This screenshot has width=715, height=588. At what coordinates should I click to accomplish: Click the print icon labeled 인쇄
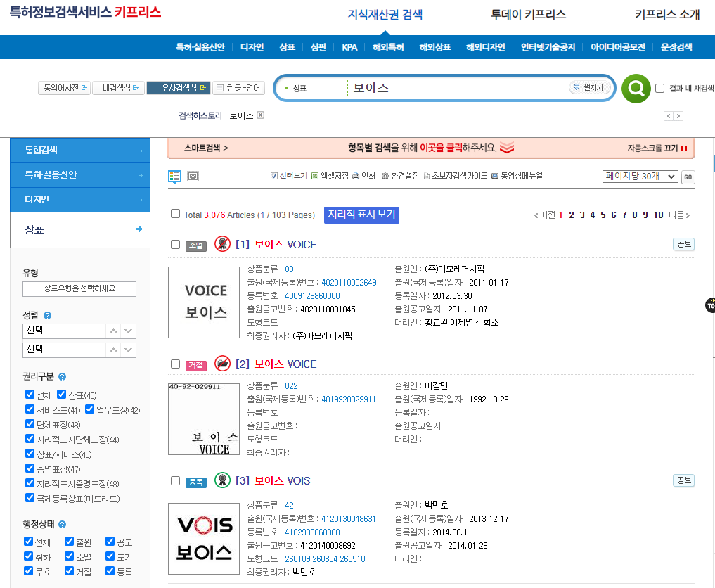pos(355,176)
